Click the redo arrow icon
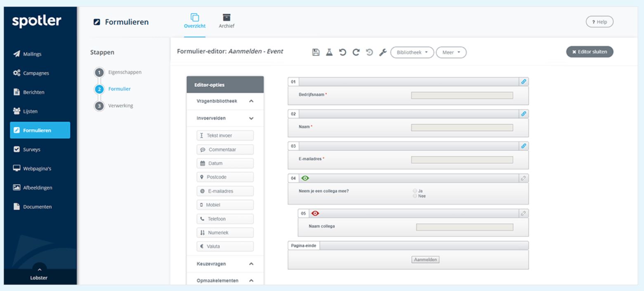 pyautogui.click(x=355, y=52)
